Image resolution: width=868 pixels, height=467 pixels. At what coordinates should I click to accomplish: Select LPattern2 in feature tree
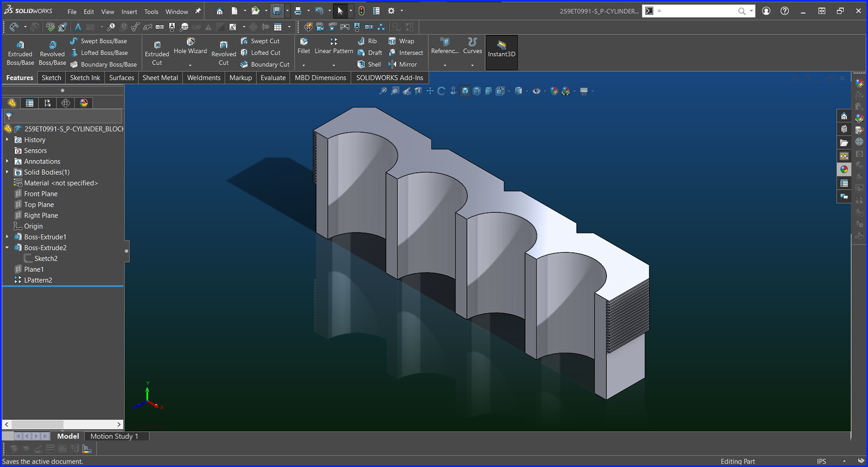pyautogui.click(x=38, y=280)
